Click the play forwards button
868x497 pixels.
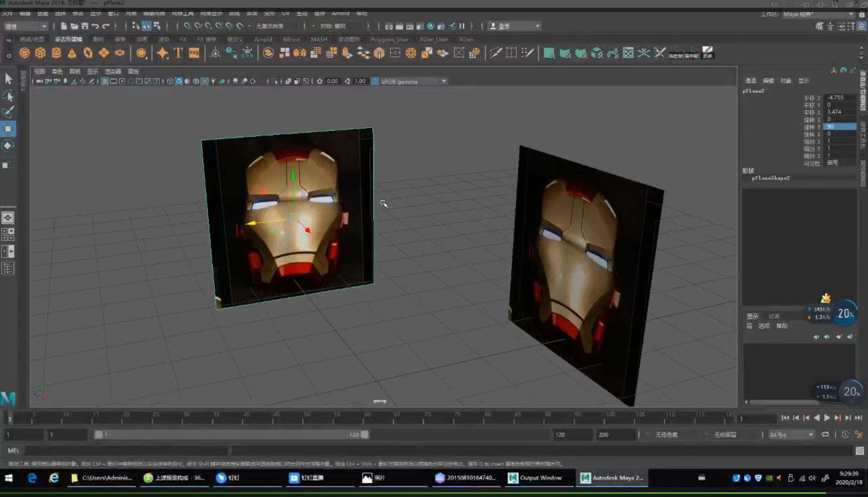click(827, 418)
